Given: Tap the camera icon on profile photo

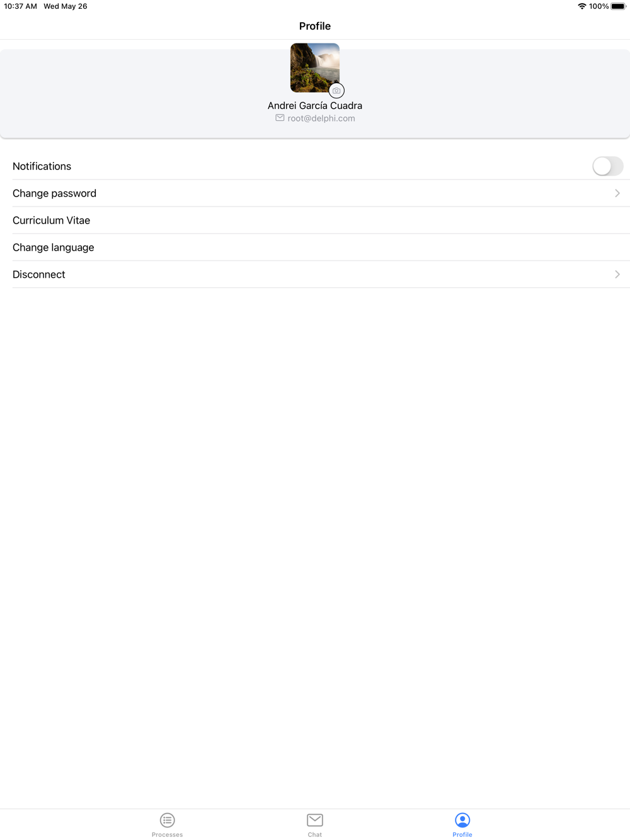Looking at the screenshot, I should [x=336, y=91].
